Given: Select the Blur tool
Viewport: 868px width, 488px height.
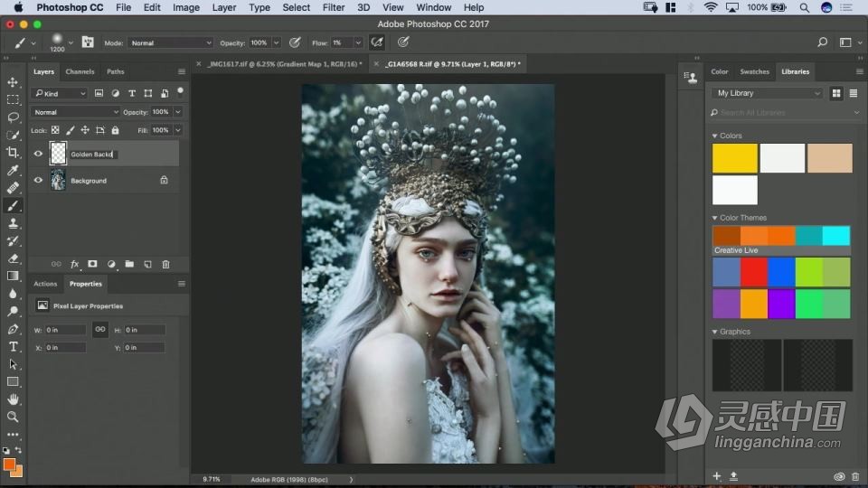Looking at the screenshot, I should (x=13, y=294).
